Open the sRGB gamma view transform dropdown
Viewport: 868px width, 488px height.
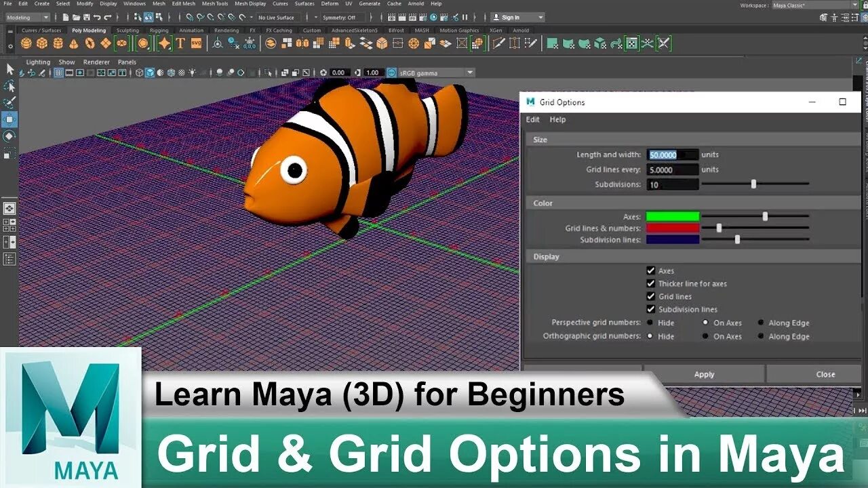coord(436,73)
